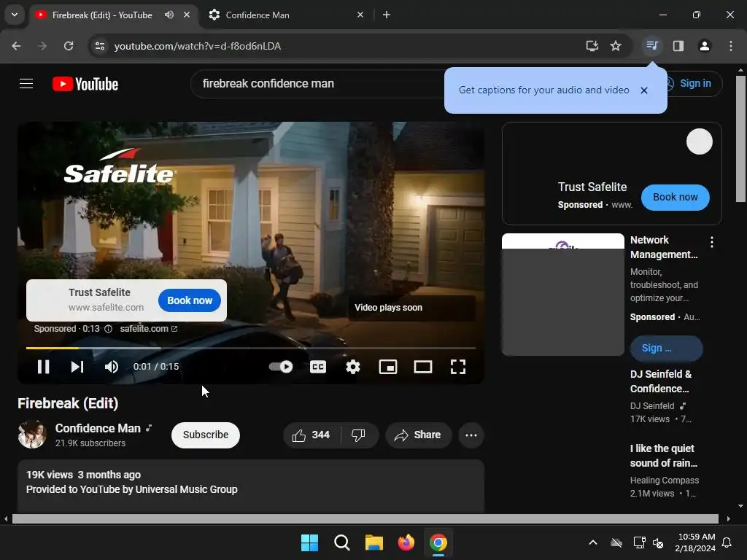The image size is (747, 560).
Task: Open more actions menu beside Share
Action: [471, 435]
